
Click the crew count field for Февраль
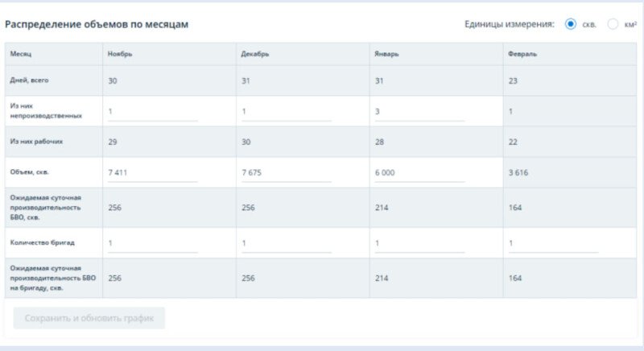point(553,242)
